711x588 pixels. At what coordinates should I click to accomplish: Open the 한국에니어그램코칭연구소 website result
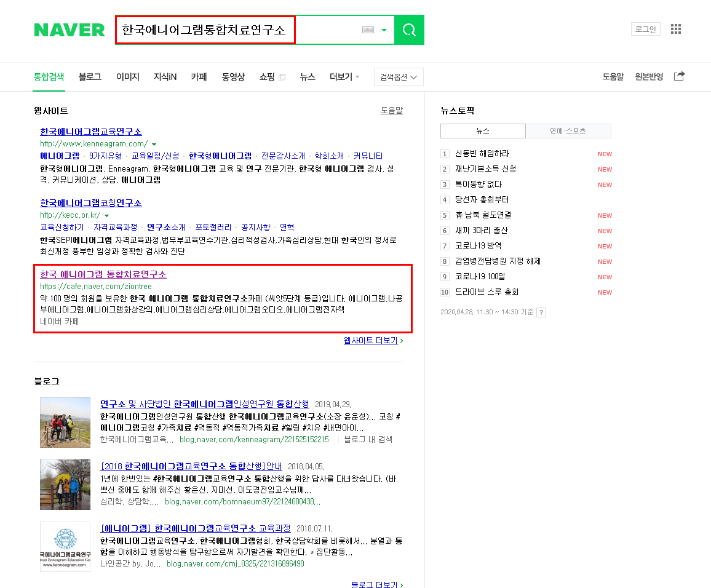[90, 202]
